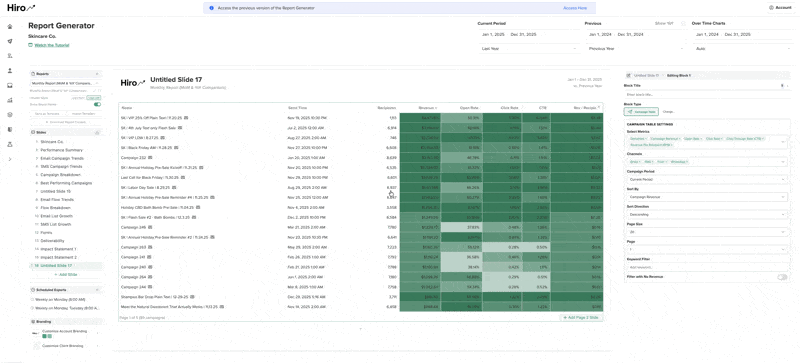Click icon at right of Slides header

(x=97, y=132)
